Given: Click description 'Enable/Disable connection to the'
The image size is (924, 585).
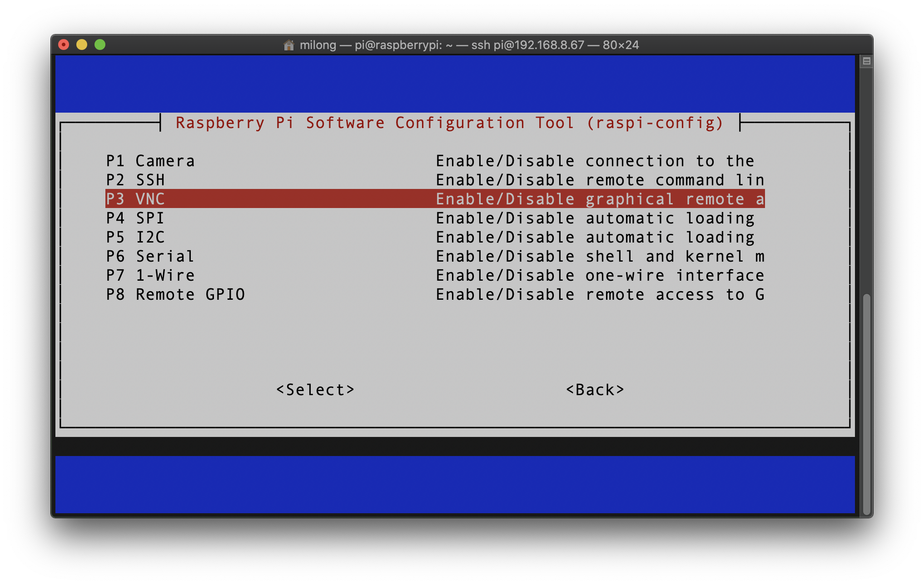Looking at the screenshot, I should [595, 161].
